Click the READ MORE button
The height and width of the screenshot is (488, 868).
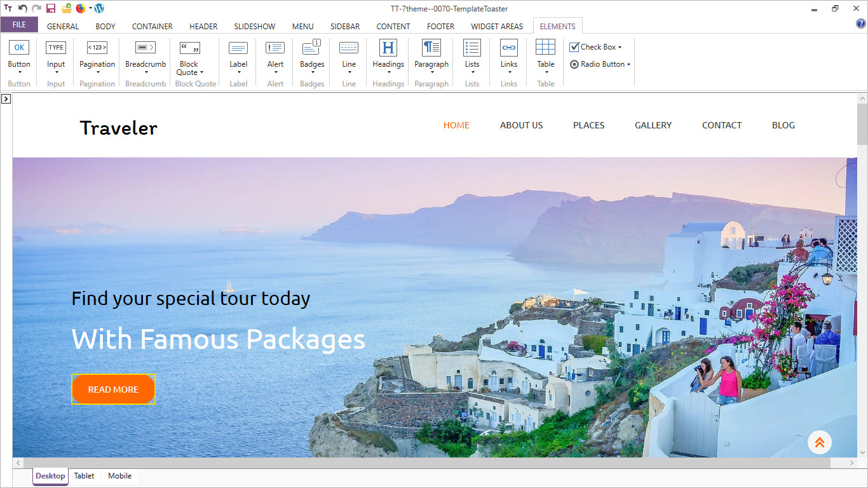[113, 390]
